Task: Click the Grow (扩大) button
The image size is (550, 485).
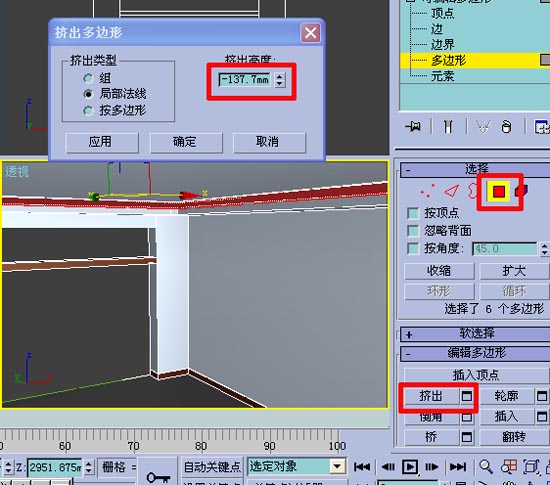Action: (x=514, y=271)
